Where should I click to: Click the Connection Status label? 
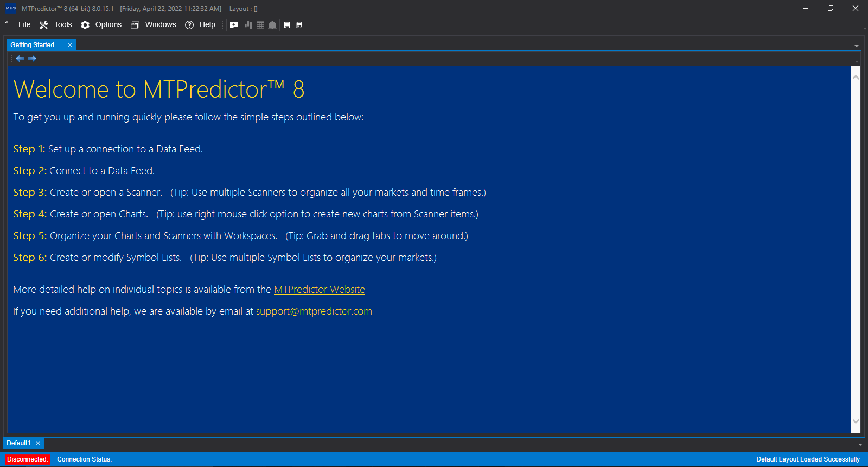coord(85,459)
